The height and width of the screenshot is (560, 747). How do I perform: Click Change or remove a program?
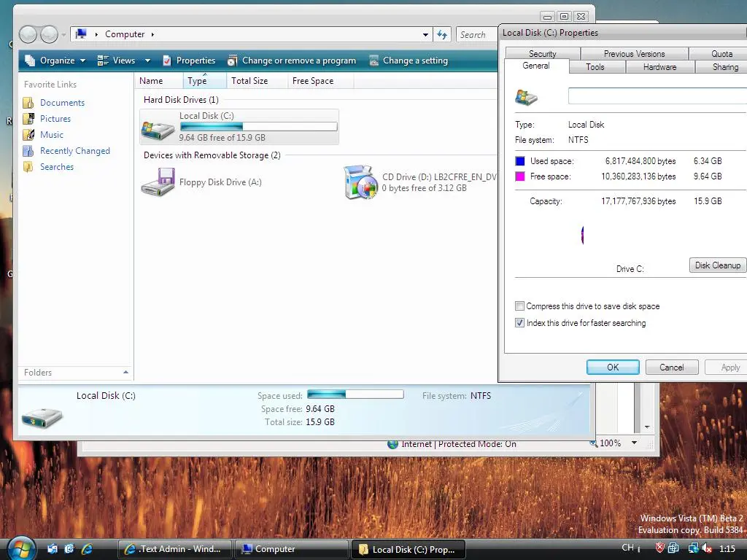292,61
